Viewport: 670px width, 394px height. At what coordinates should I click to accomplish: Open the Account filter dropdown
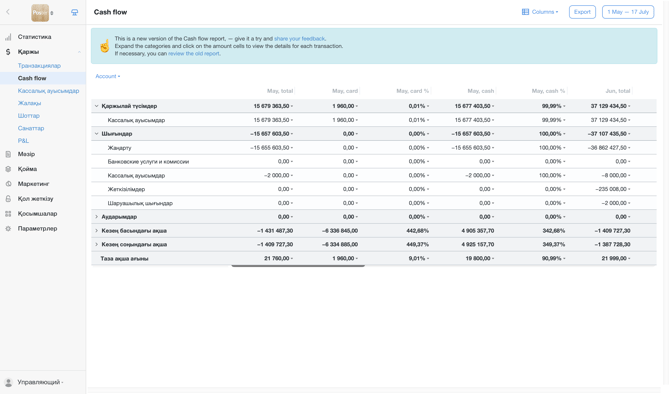coord(107,76)
